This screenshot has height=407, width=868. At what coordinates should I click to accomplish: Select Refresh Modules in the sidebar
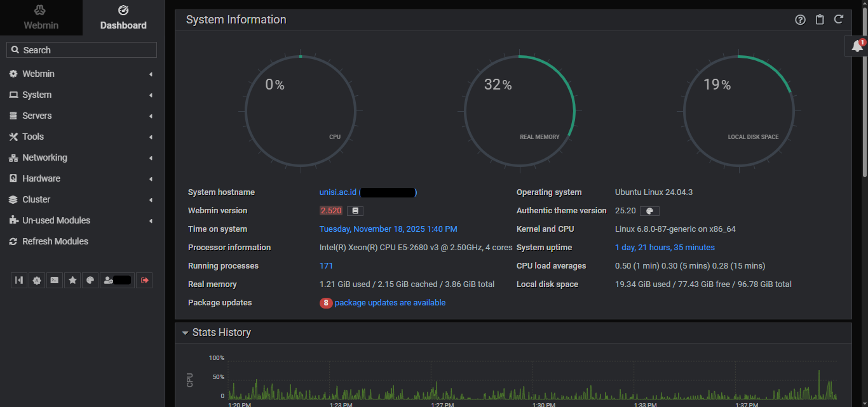click(55, 241)
